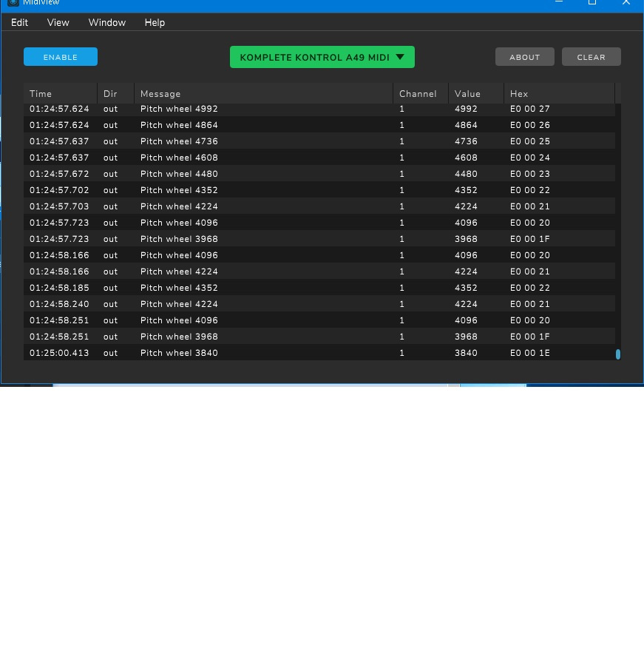Click the Time column header
644x668 pixels.
(61, 94)
